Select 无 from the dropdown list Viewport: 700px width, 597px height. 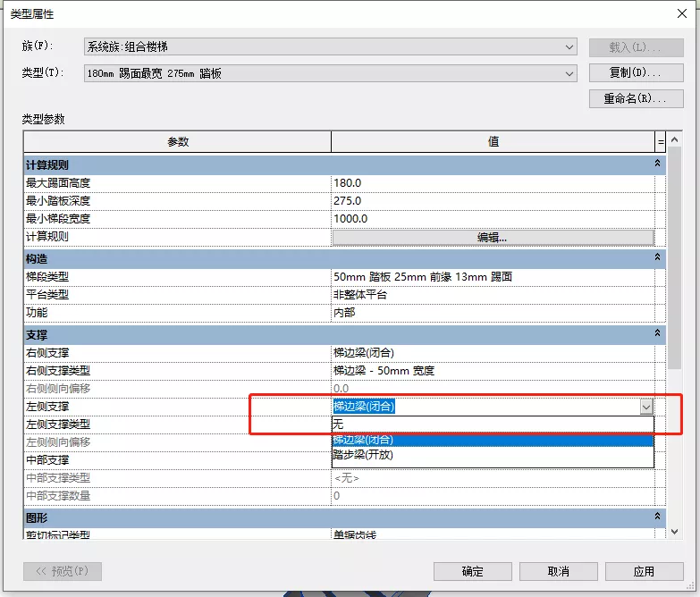(x=492, y=425)
